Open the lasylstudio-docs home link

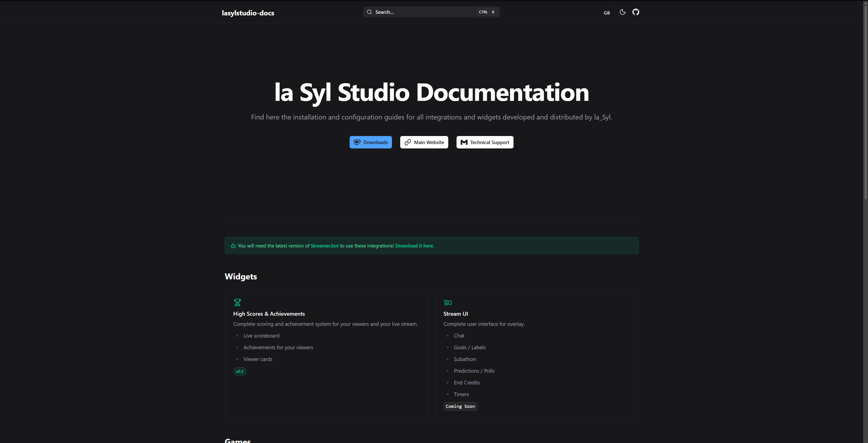248,13
